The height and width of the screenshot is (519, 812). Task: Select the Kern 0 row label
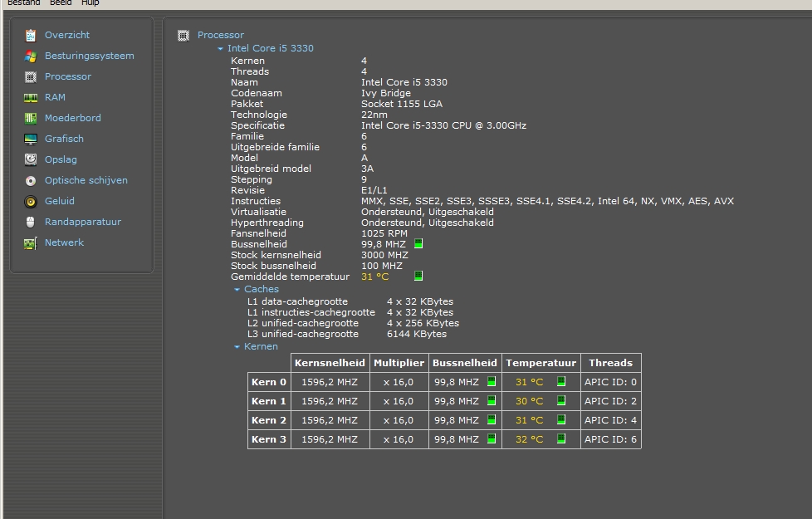(x=269, y=382)
